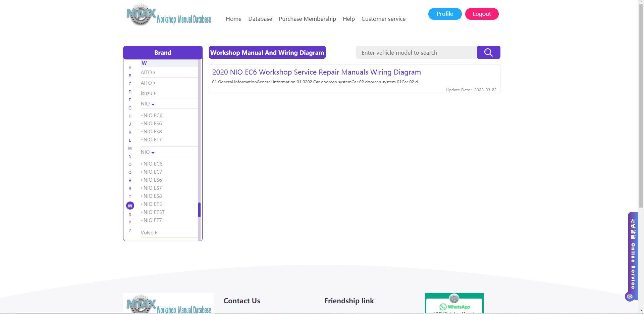Jump to brand letter N
The height and width of the screenshot is (314, 644).
click(130, 156)
